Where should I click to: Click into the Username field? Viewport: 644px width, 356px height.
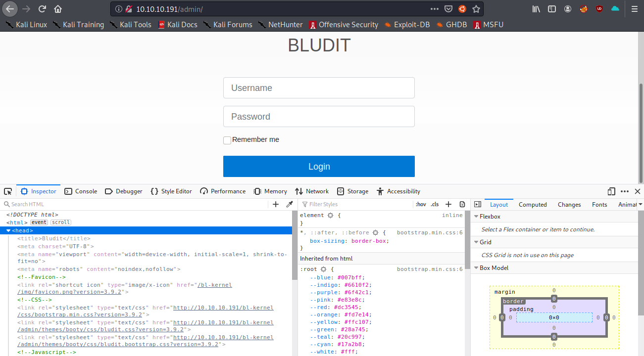click(x=319, y=88)
